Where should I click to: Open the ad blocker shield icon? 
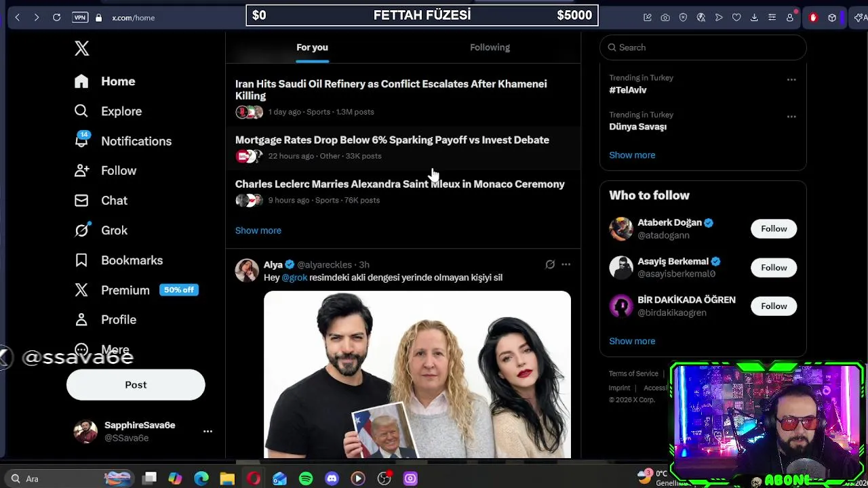[683, 18]
